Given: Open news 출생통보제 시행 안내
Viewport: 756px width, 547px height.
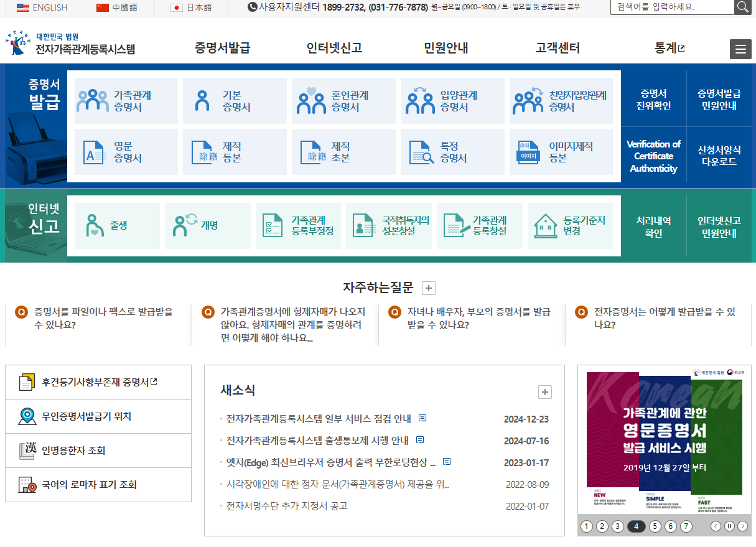Looking at the screenshot, I should [317, 441].
